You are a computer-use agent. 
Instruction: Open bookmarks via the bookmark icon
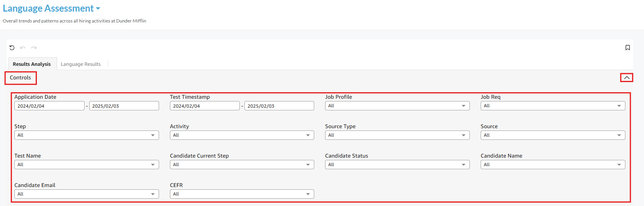coord(628,48)
